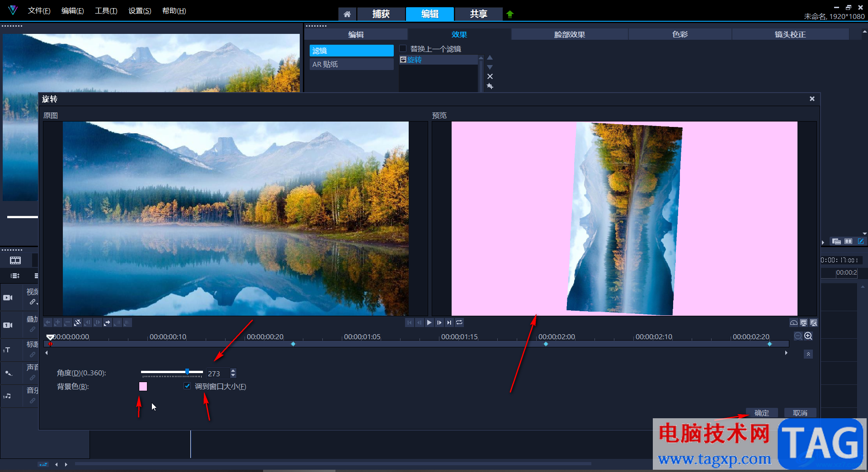The width and height of the screenshot is (868, 472).
Task: Click the speedometer playback speed icon
Action: coord(793,322)
